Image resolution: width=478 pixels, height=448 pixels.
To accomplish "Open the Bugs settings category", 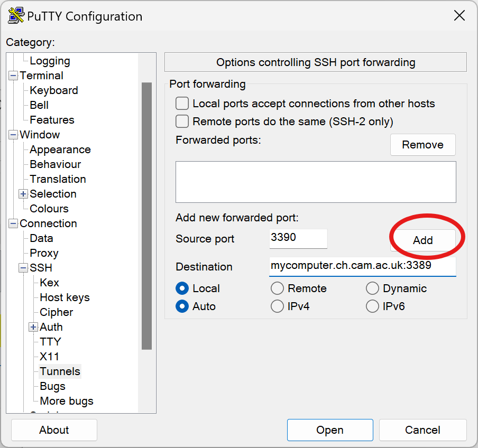I will 52,386.
